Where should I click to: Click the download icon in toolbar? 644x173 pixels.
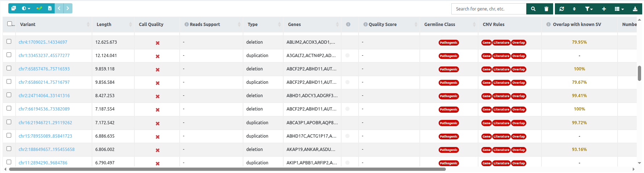tap(635, 9)
